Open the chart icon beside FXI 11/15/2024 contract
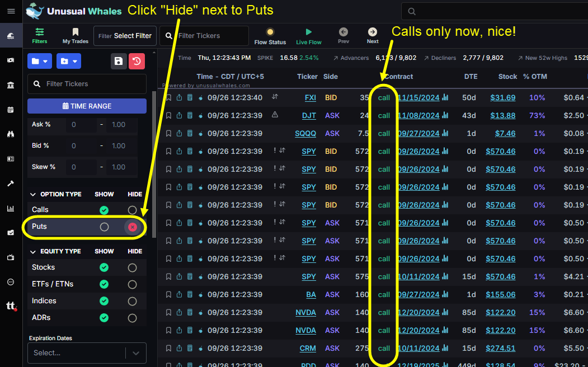Image resolution: width=588 pixels, height=367 pixels. (x=445, y=97)
